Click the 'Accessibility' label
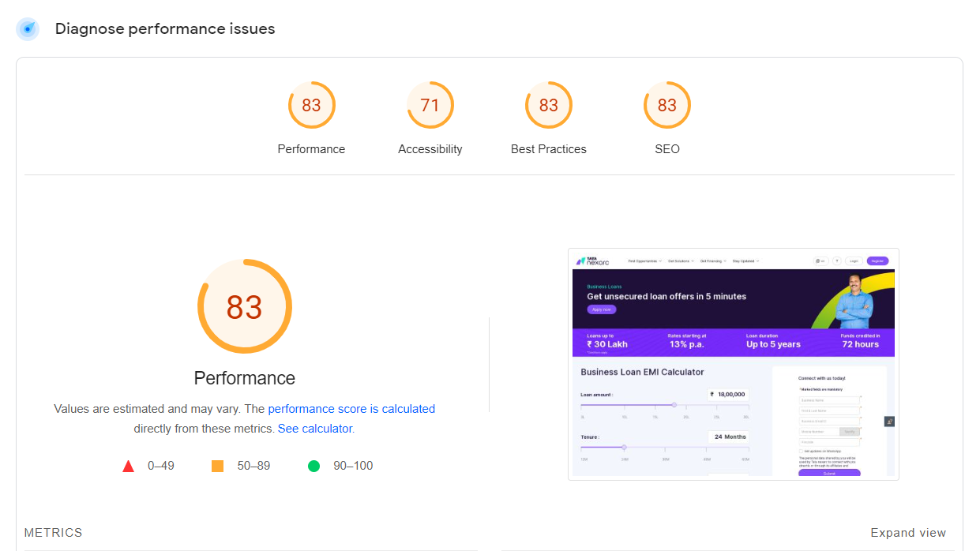 click(430, 149)
